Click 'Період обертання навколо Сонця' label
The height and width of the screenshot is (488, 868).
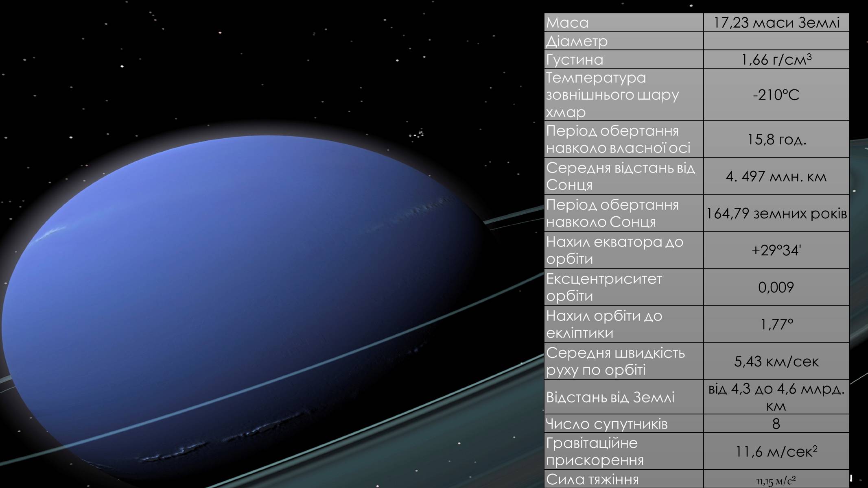(612, 213)
